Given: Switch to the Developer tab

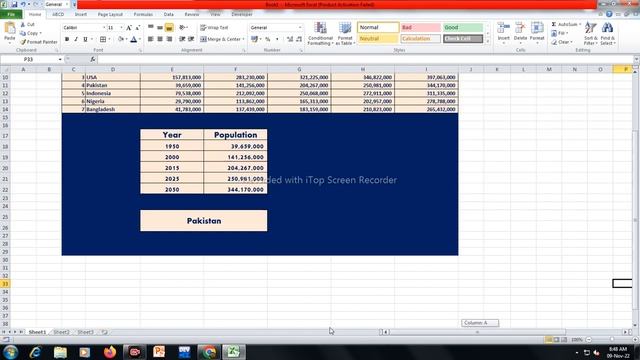Looking at the screenshot, I should click(x=242, y=14).
